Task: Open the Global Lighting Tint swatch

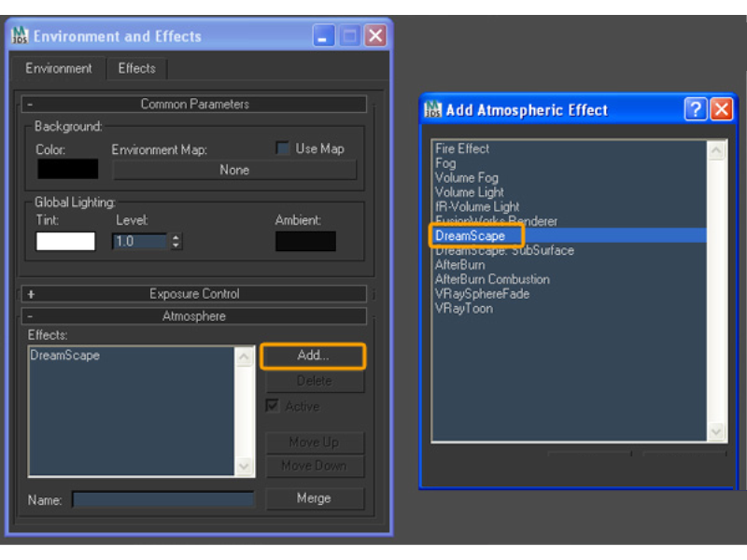Action: tap(65, 241)
